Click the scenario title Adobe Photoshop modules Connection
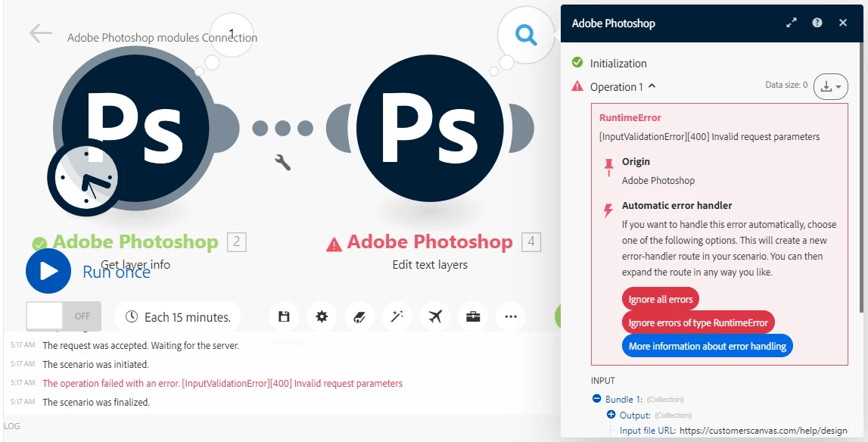868x442 pixels. pyautogui.click(x=162, y=38)
